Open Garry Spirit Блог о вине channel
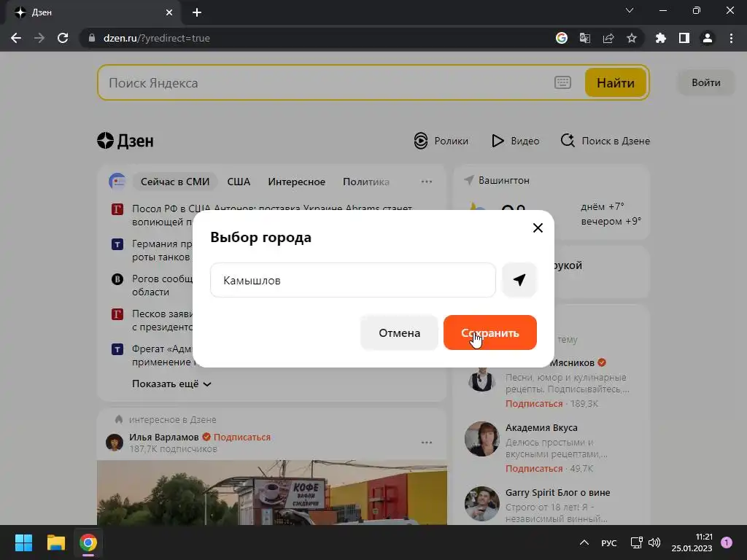Viewport: 747px width, 560px height. (557, 492)
